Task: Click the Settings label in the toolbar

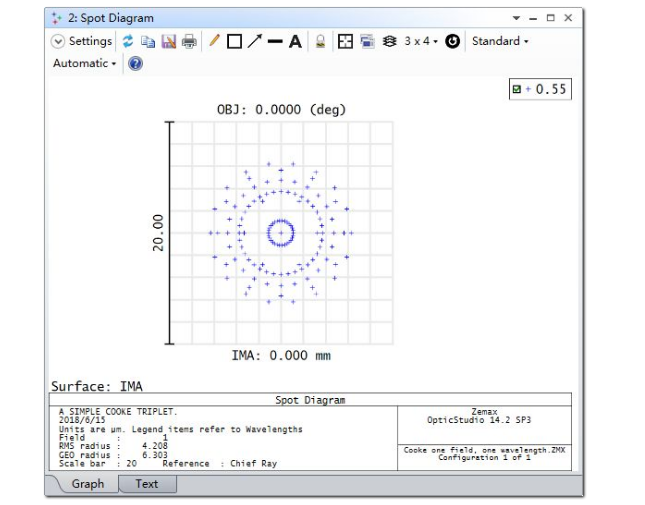Action: [90, 41]
